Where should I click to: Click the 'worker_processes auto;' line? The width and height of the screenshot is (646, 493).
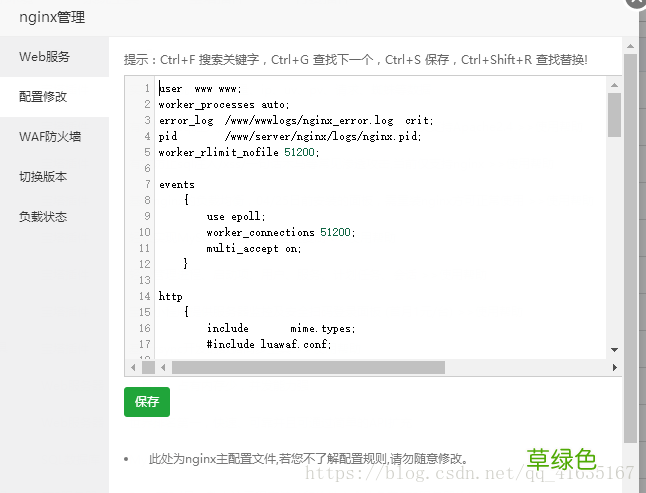tap(224, 105)
